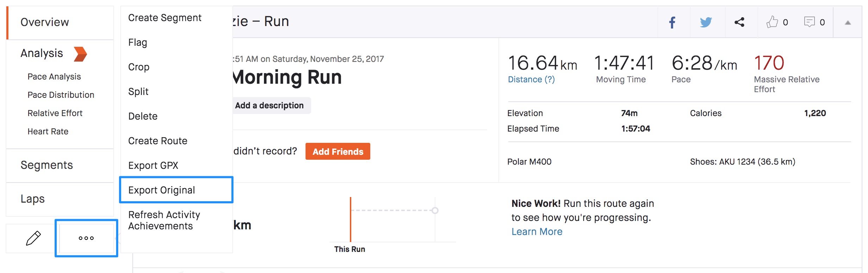
Task: Click the This Run chart marker
Action: coord(350,220)
